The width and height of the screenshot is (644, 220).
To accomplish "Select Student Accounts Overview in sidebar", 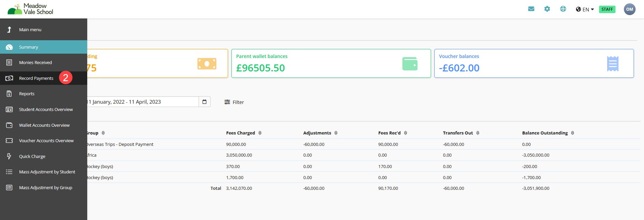I will [x=46, y=110].
